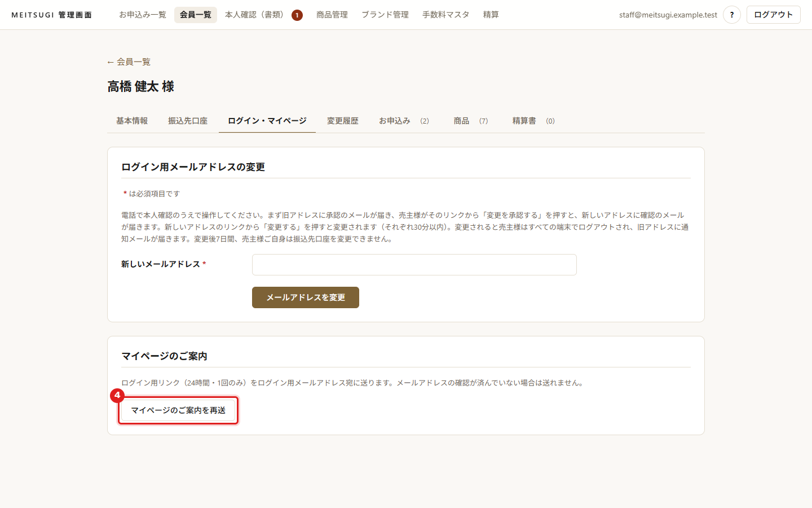Screen dimensions: 812x508
Task: Switch to the 振込先口座 tab
Action: coord(188,121)
